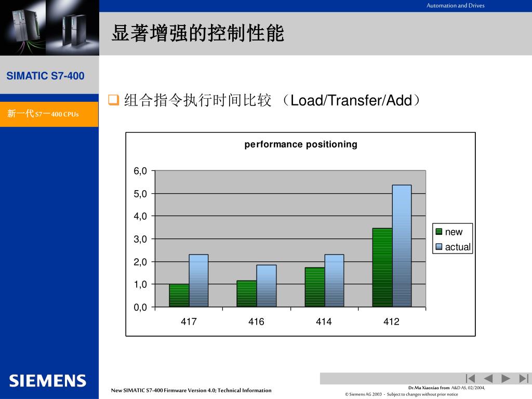
Task: Select the green new bar for 414
Action: tap(315, 287)
